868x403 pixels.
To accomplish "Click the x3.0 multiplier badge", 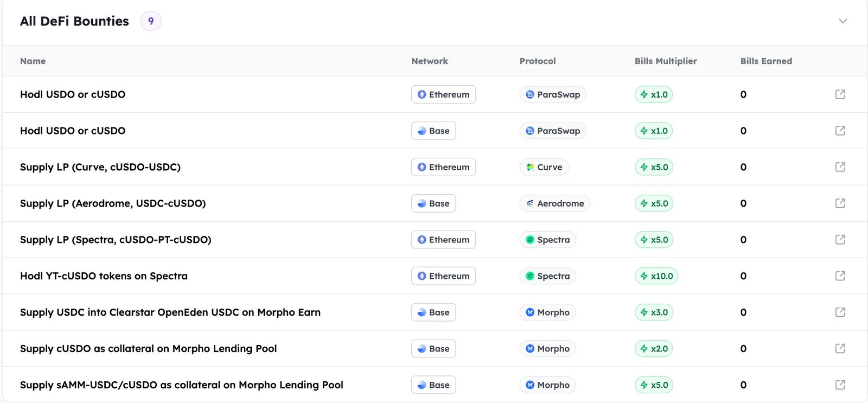I will tap(654, 312).
